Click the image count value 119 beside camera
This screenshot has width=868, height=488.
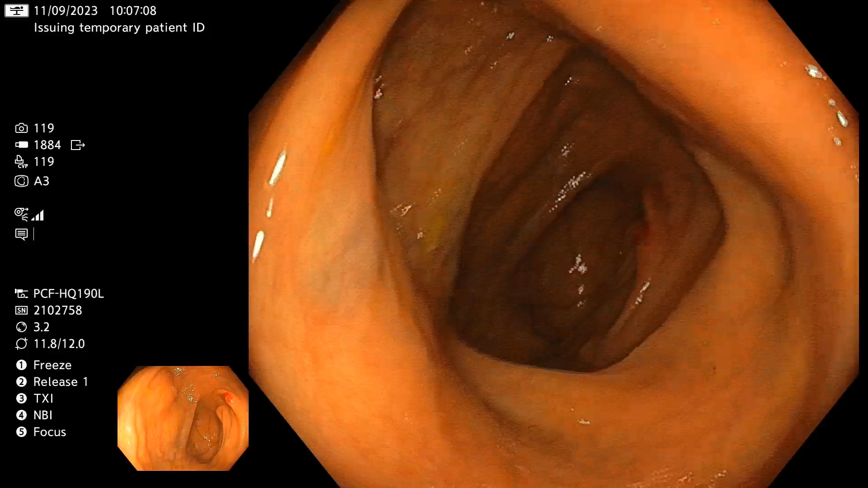(x=44, y=128)
